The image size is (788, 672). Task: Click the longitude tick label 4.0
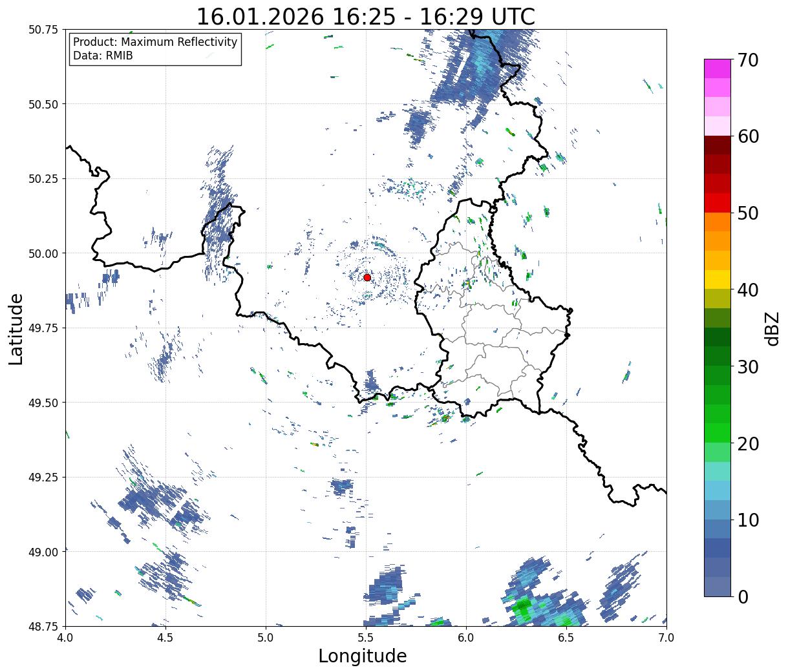(x=65, y=637)
